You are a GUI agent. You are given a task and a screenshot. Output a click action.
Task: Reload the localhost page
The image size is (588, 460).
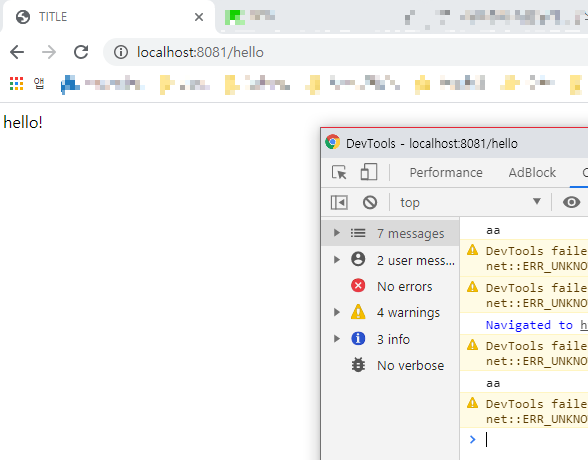[81, 52]
